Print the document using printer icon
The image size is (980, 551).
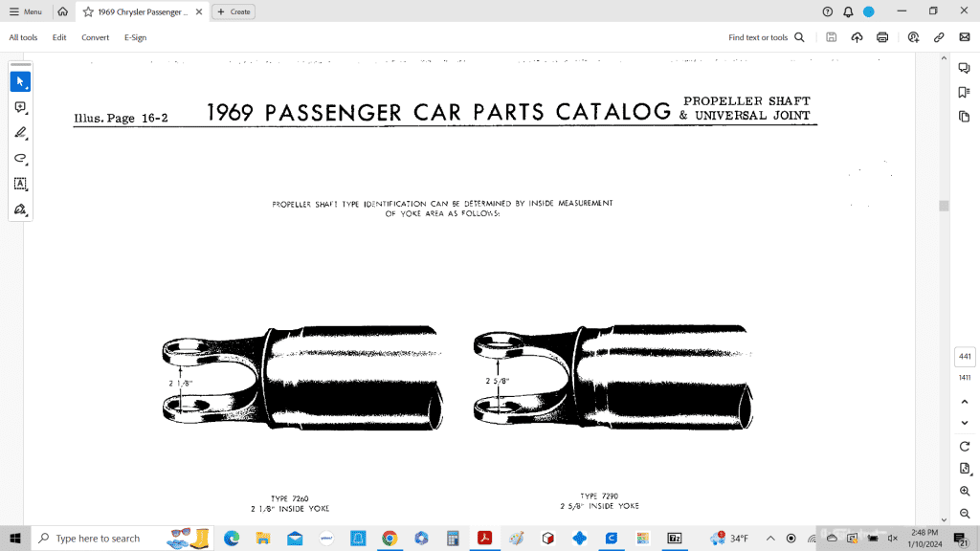[882, 37]
